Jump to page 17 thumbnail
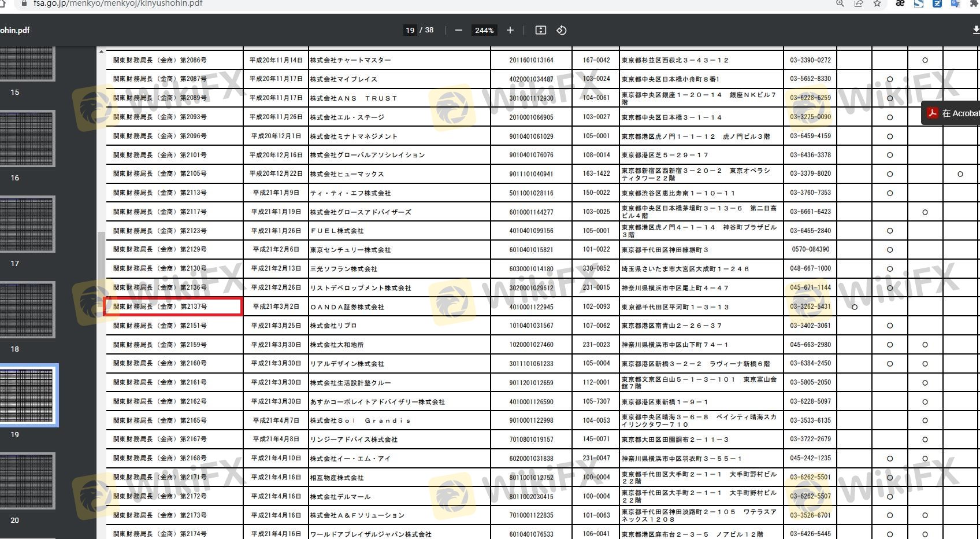The width and height of the screenshot is (980, 539). [27, 224]
